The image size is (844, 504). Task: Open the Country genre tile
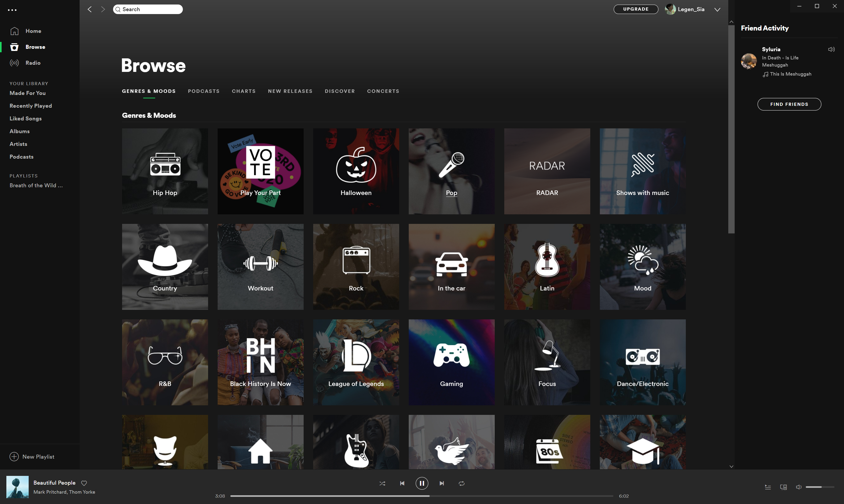coord(165,267)
